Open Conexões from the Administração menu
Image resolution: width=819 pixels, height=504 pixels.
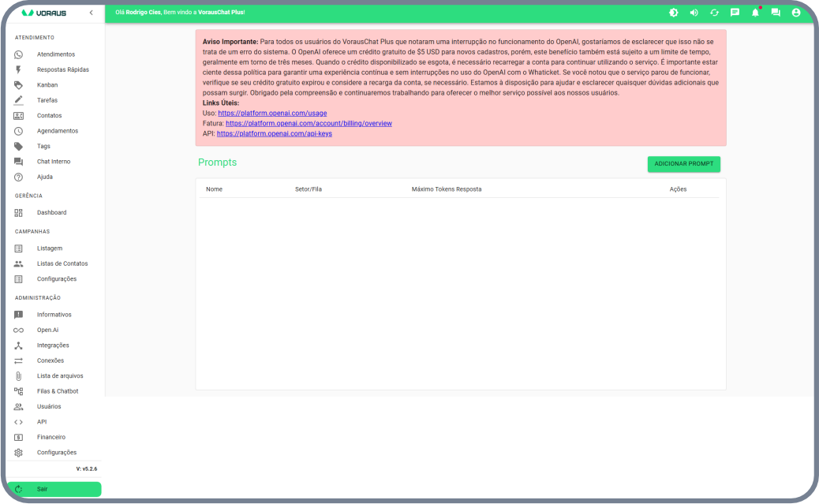click(50, 360)
